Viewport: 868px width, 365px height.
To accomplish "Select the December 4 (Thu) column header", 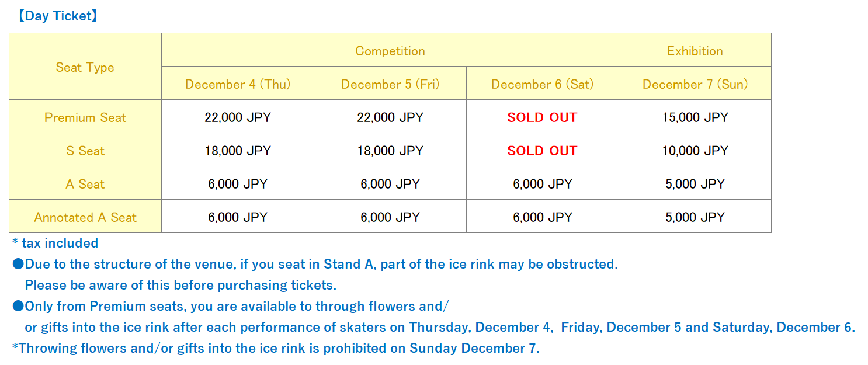I will 237,84.
